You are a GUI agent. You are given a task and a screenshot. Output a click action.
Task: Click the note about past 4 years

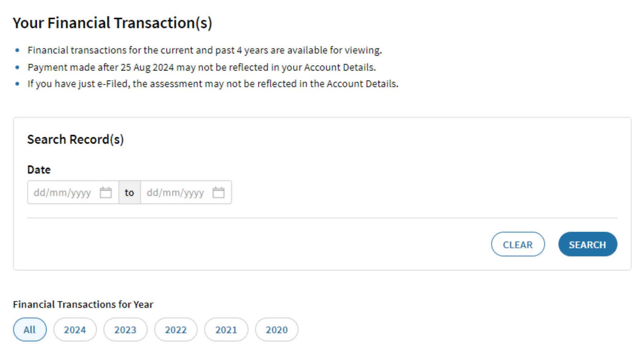pyautogui.click(x=205, y=50)
